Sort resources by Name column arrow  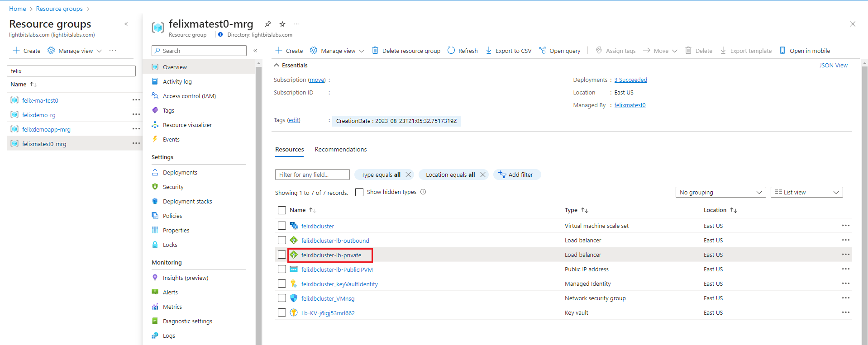click(x=312, y=210)
